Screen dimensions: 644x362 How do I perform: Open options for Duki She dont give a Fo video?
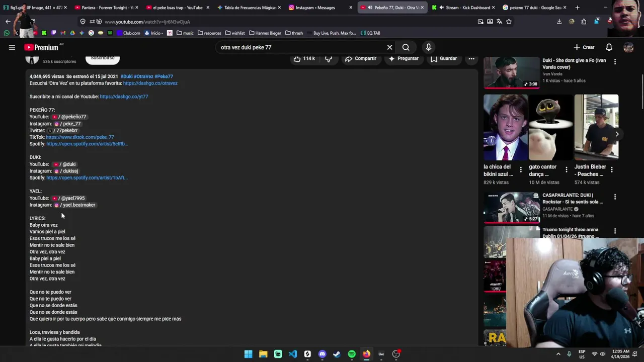coord(615,61)
